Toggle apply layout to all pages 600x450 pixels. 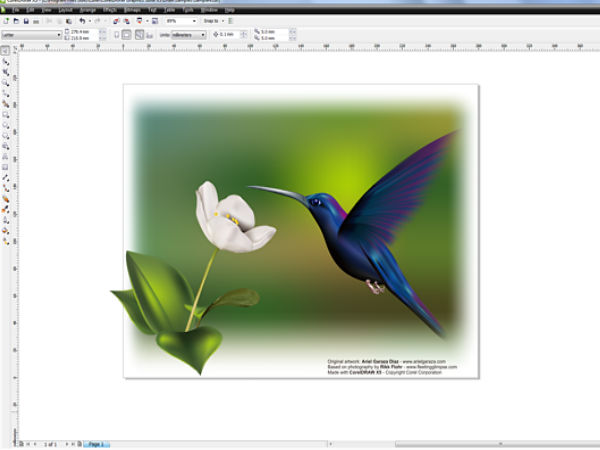click(140, 35)
